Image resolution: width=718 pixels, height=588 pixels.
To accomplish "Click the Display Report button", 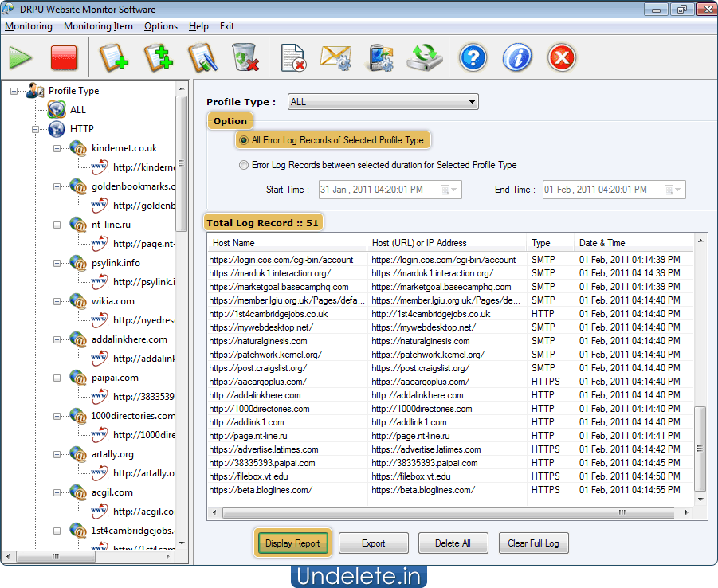I will pos(292,543).
